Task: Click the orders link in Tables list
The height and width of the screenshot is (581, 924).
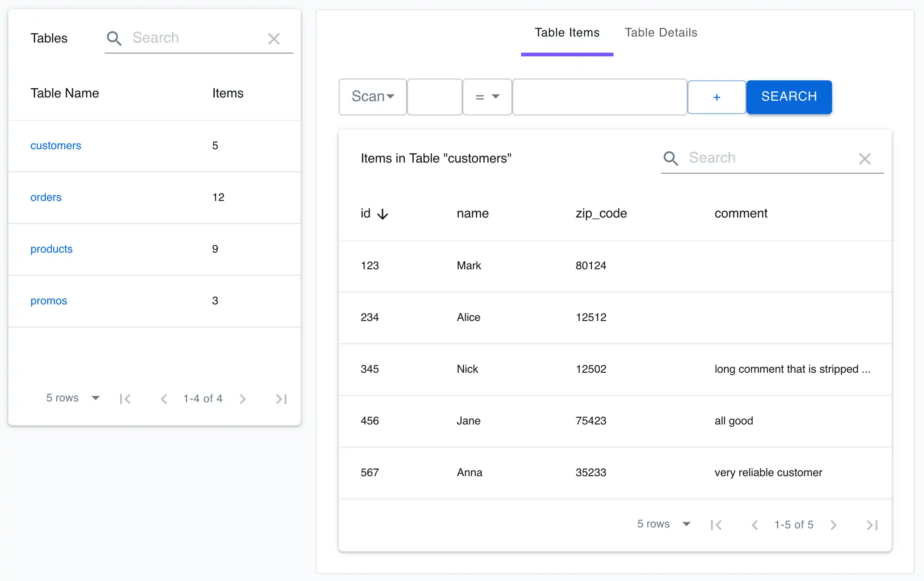Action: coord(45,197)
